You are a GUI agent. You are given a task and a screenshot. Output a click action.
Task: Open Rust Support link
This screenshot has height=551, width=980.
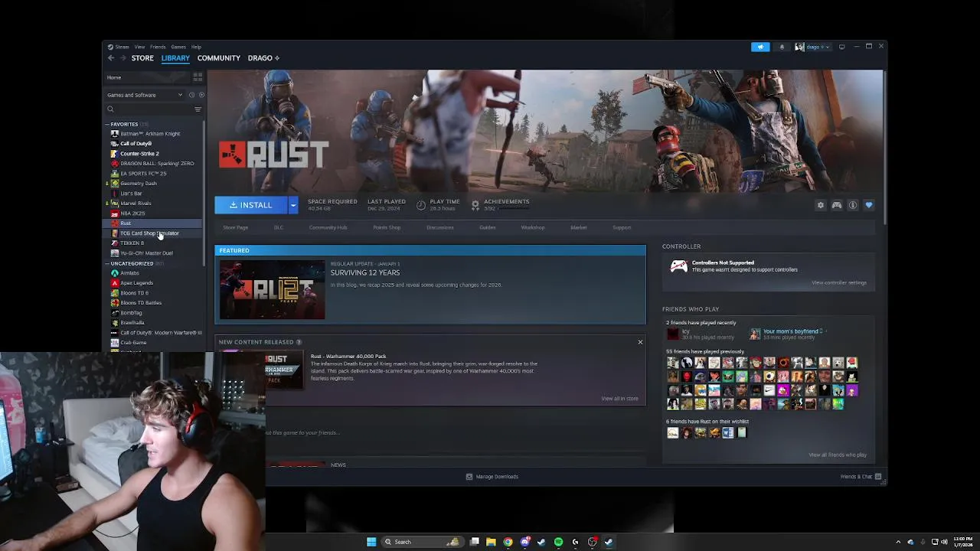click(622, 227)
